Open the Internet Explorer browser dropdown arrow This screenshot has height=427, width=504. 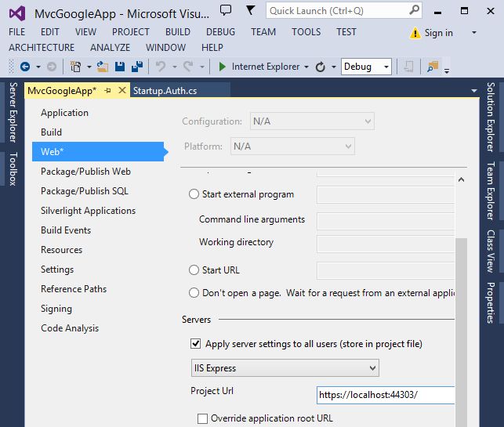click(306, 67)
